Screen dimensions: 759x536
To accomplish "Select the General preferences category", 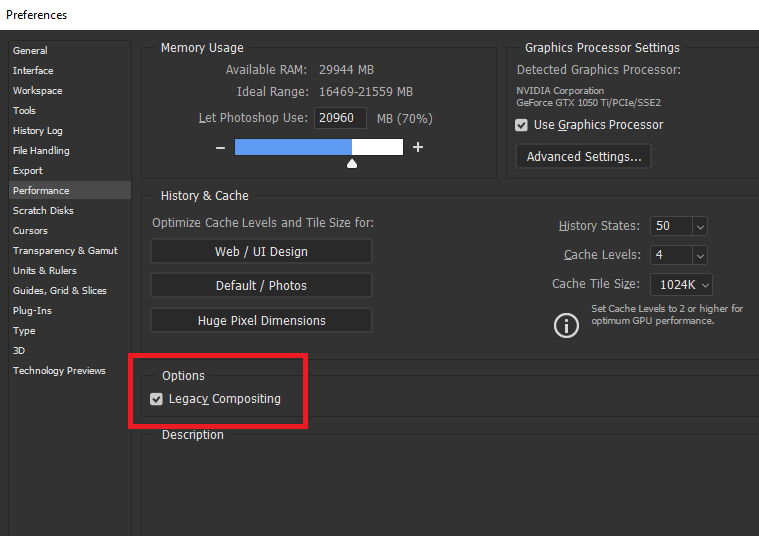I will point(30,50).
